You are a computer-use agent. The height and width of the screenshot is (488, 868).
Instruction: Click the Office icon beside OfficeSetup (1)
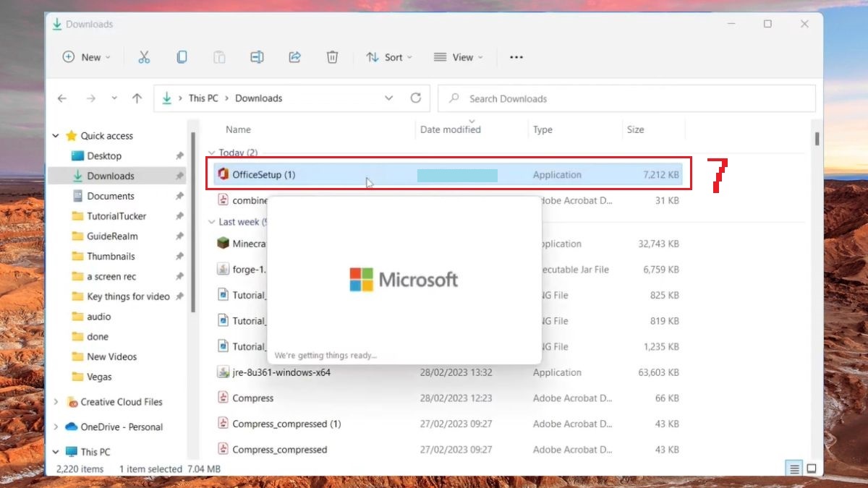[224, 174]
